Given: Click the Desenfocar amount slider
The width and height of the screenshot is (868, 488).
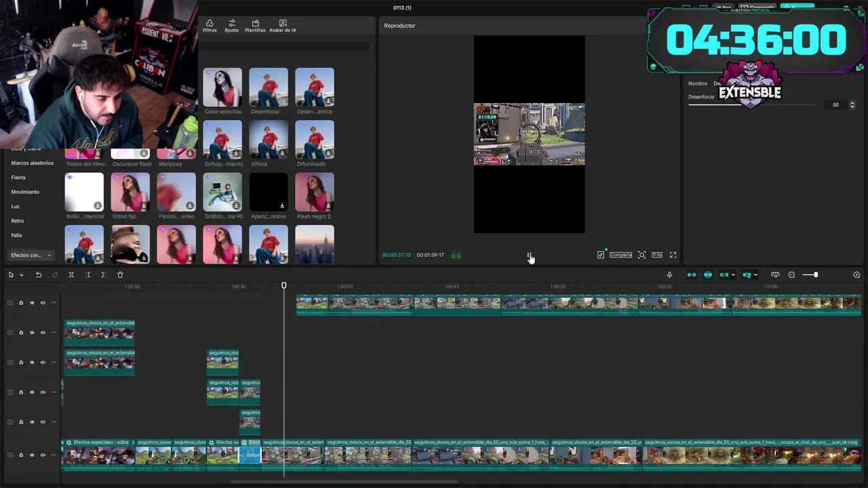Looking at the screenshot, I should [x=752, y=105].
